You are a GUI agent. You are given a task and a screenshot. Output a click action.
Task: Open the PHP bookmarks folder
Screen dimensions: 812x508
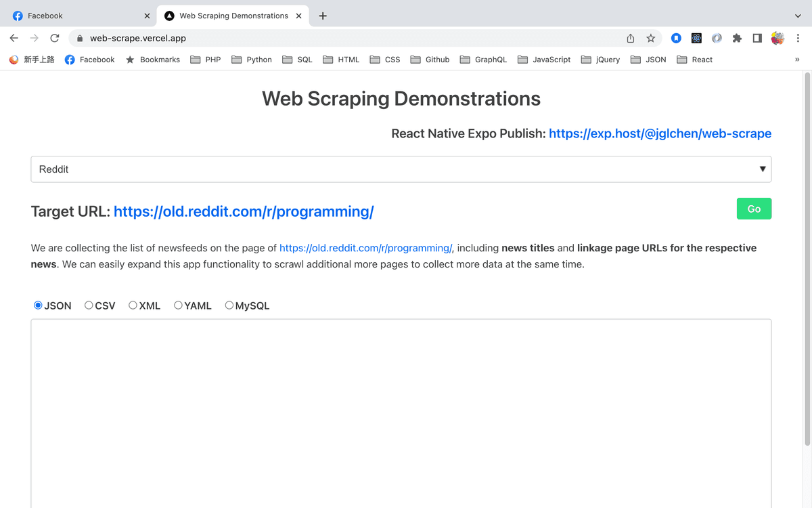coord(206,60)
